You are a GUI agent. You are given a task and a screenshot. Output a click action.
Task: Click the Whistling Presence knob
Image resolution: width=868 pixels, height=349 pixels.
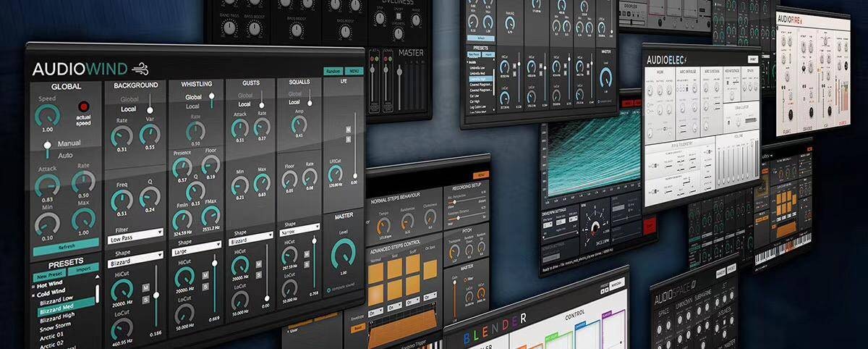(x=182, y=167)
